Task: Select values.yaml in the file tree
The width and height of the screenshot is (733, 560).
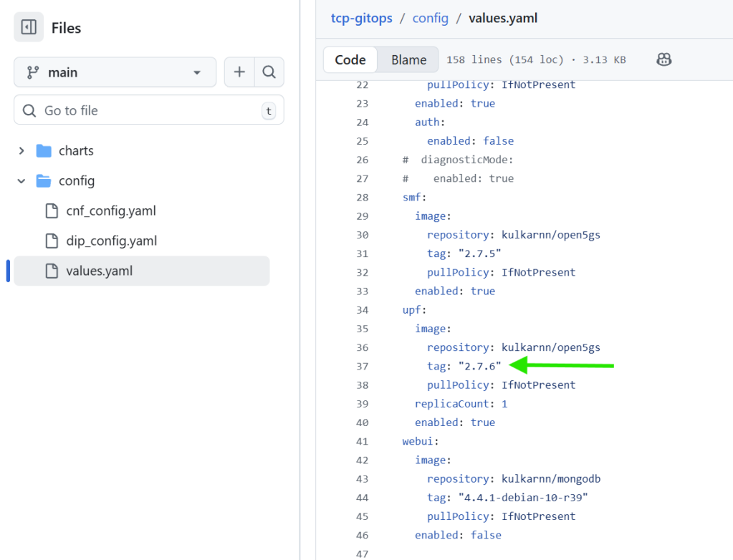Action: tap(99, 271)
